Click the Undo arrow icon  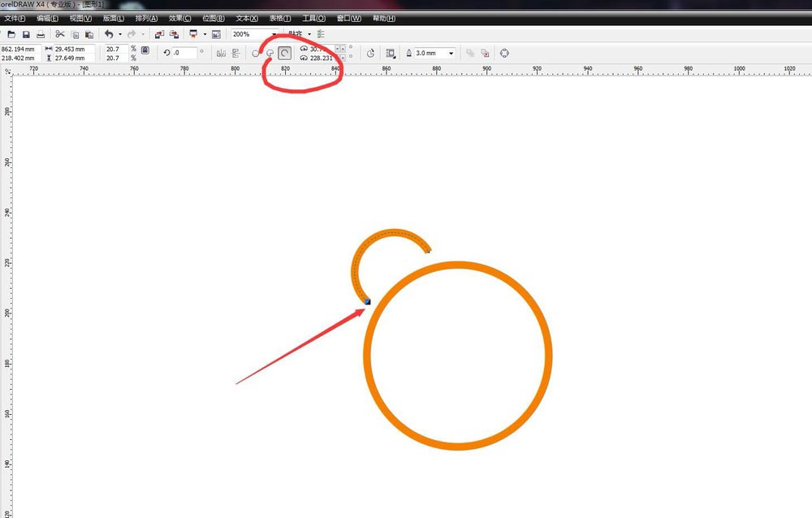[x=109, y=34]
